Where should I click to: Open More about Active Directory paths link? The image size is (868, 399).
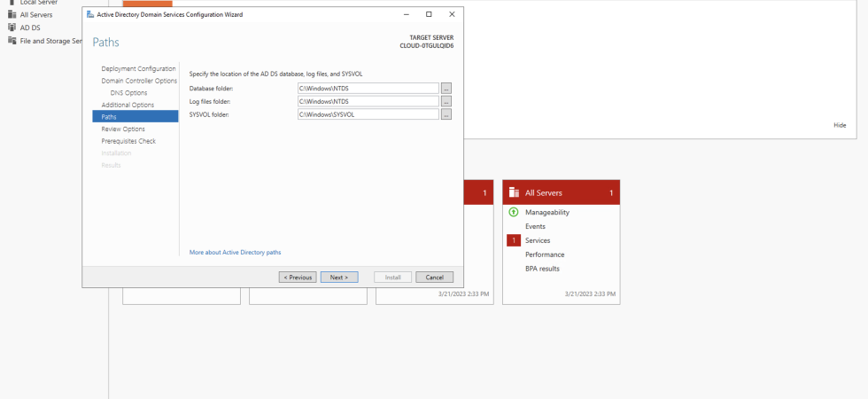(x=236, y=252)
